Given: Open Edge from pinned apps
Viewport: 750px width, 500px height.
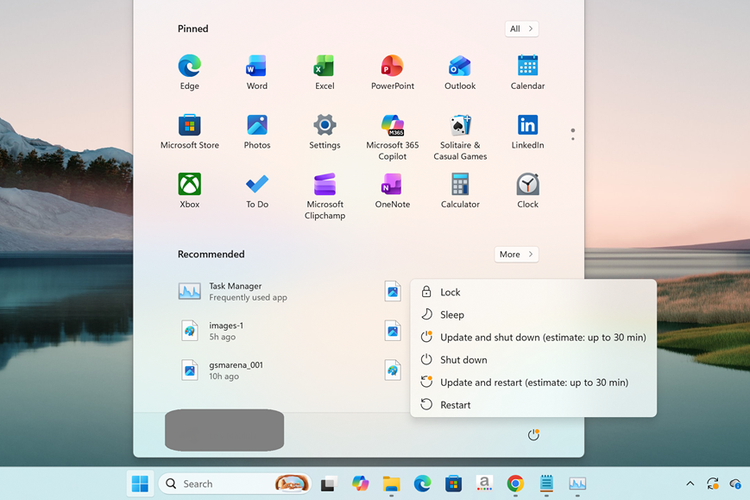Looking at the screenshot, I should tap(189, 72).
